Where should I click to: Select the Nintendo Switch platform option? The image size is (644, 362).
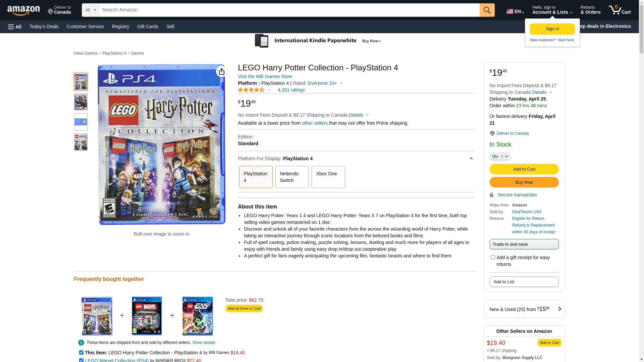(292, 177)
